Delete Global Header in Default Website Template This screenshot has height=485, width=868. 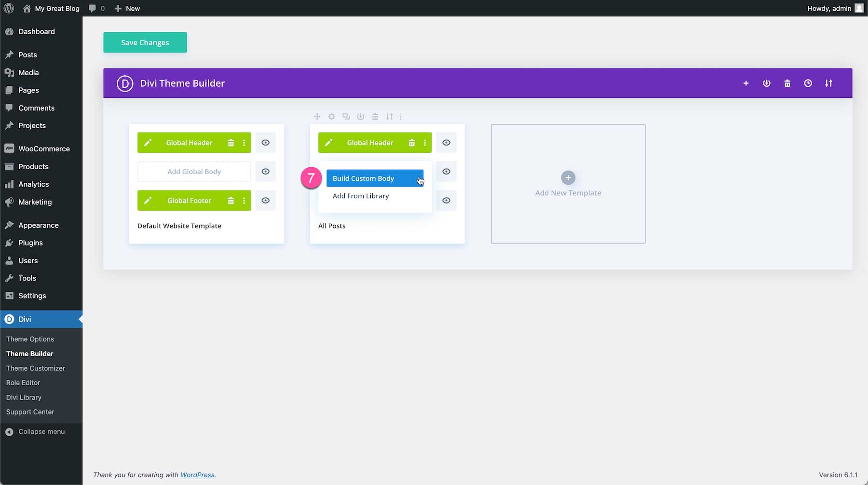point(231,143)
